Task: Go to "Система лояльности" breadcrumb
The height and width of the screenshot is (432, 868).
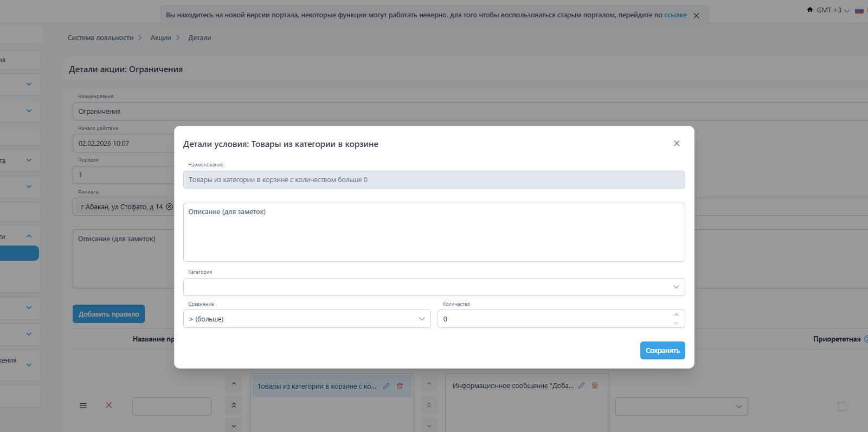Action: pos(100,38)
